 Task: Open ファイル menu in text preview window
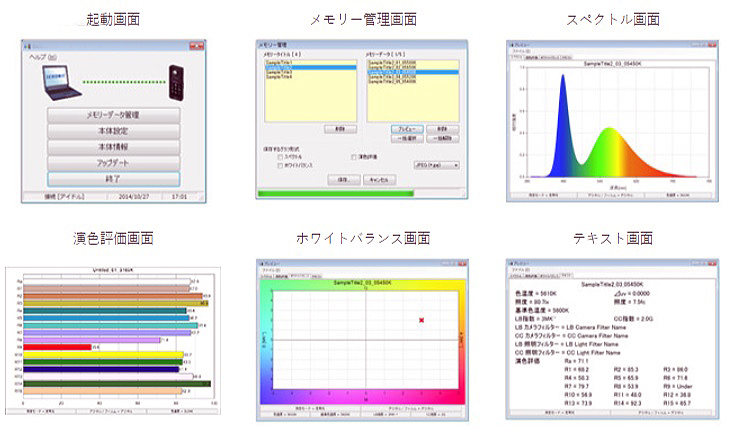521,269
